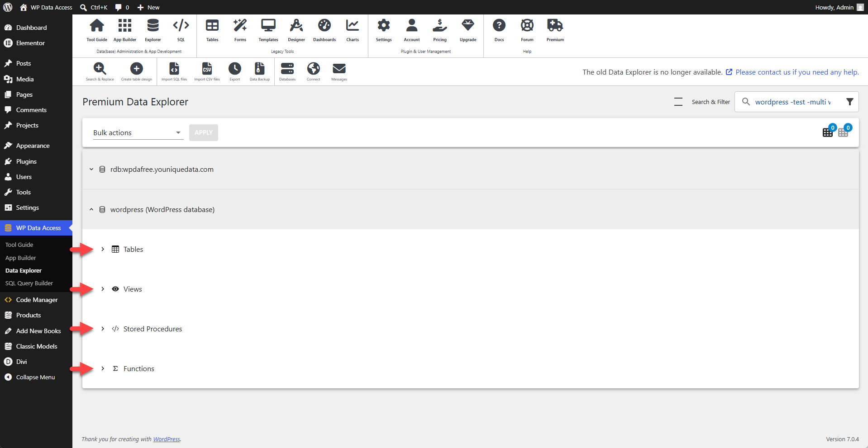Click the Apply bulk action button
Image resolution: width=868 pixels, height=448 pixels.
204,132
